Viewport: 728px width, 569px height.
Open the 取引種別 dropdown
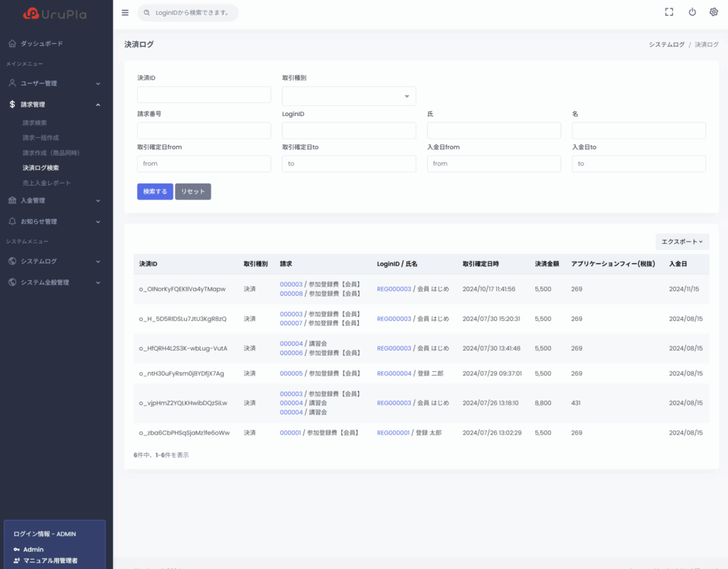(x=348, y=96)
